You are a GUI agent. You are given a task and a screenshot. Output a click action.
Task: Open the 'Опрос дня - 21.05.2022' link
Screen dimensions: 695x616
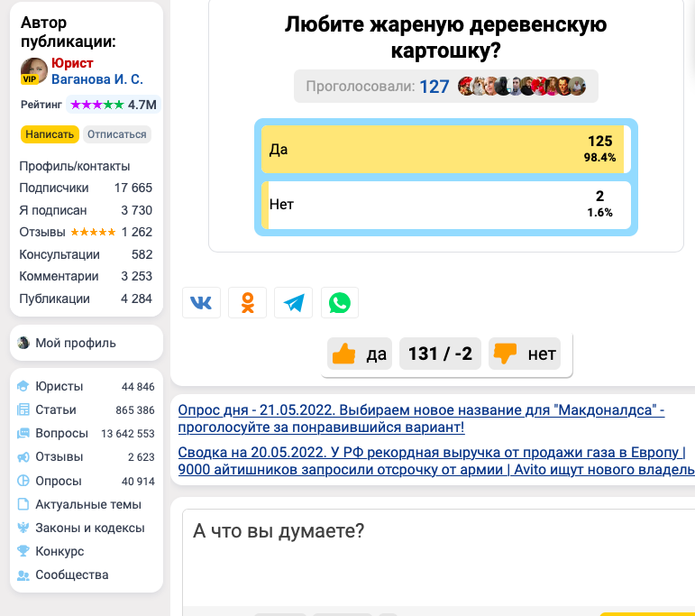coord(420,418)
